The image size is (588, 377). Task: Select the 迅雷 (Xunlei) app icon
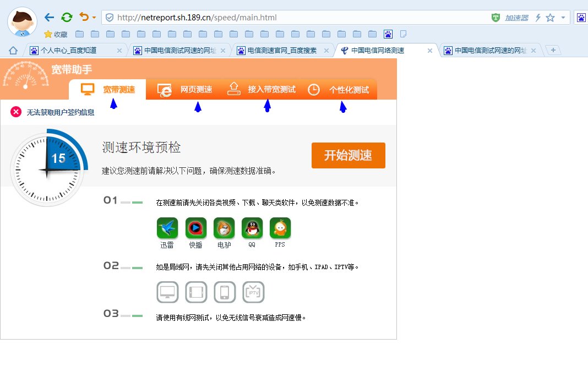[x=167, y=228]
